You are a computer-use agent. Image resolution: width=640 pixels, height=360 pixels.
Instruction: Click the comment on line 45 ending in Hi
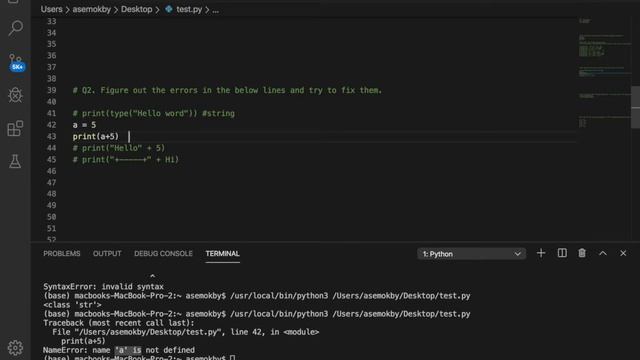tap(126, 160)
